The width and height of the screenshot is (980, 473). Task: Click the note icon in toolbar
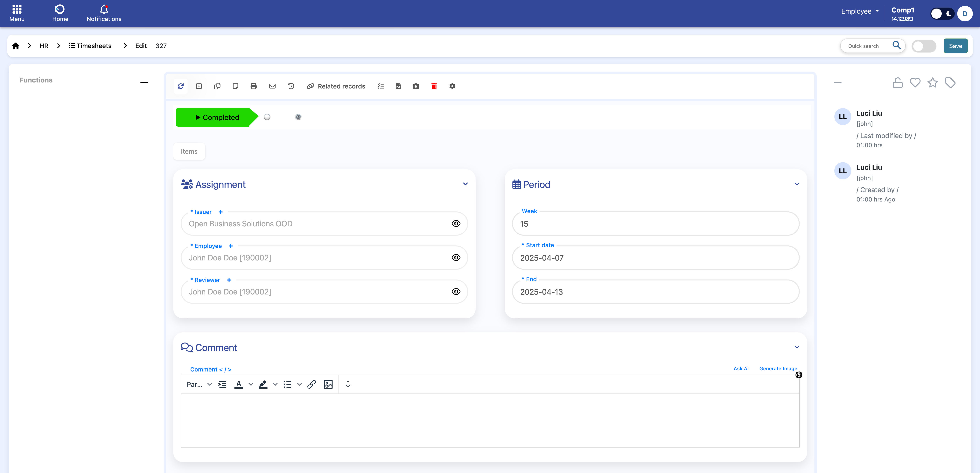(x=235, y=86)
